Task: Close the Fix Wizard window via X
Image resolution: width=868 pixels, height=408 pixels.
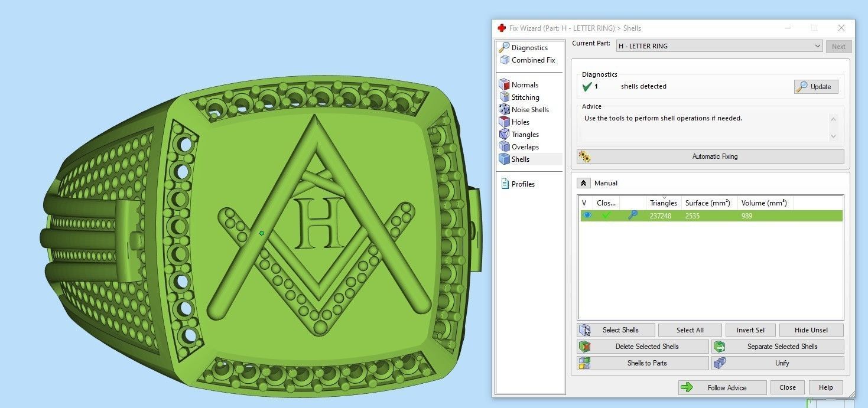Action: tap(841, 28)
